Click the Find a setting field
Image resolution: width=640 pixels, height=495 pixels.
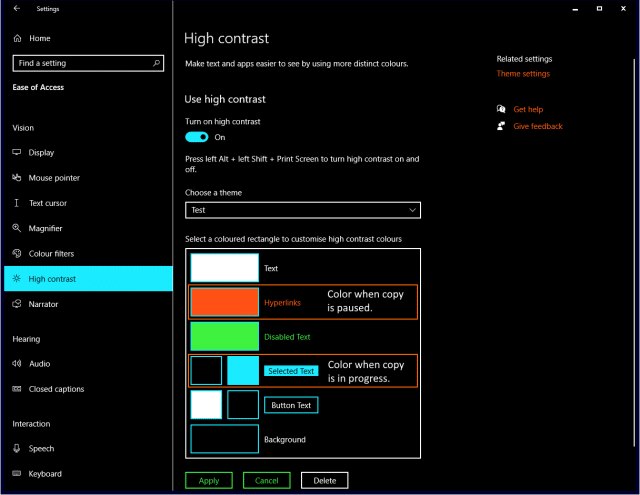coord(88,63)
